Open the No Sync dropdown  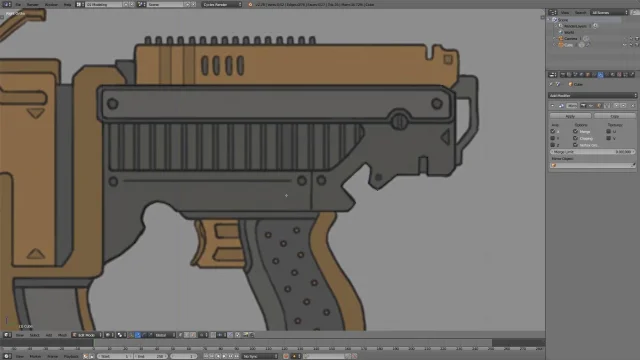pyautogui.click(x=260, y=356)
